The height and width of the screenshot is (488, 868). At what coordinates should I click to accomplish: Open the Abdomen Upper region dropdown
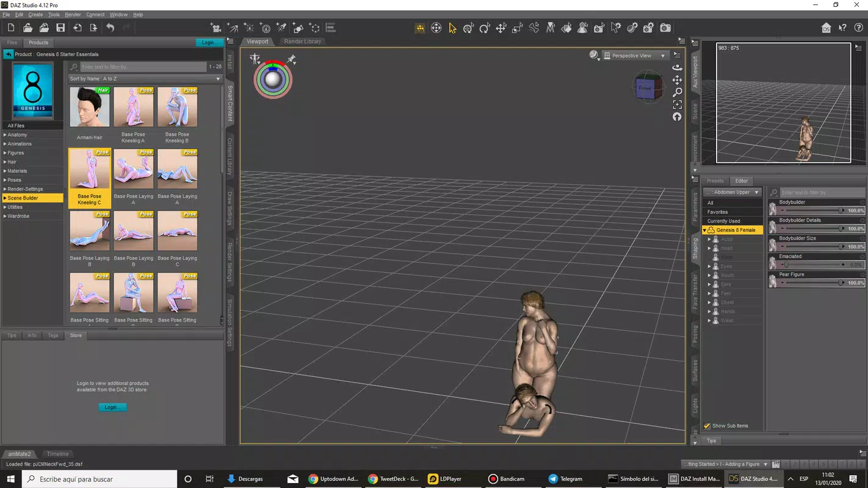coord(732,192)
